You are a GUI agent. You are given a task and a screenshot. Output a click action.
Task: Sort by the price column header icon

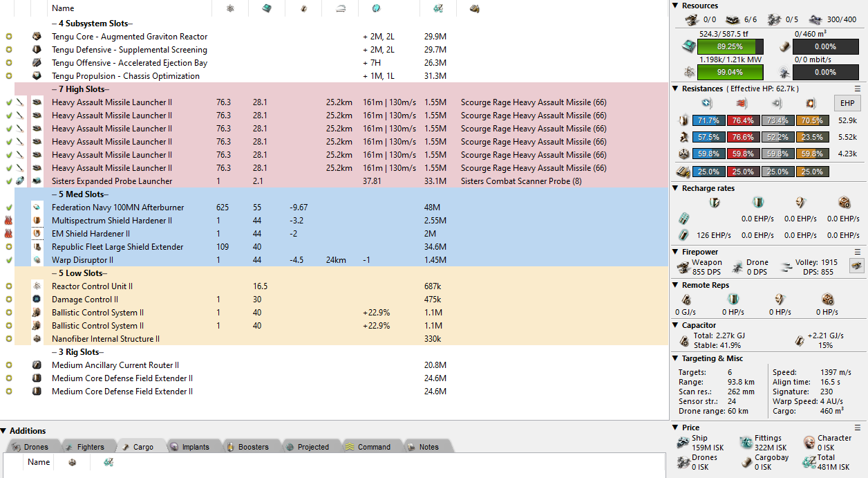437,8
